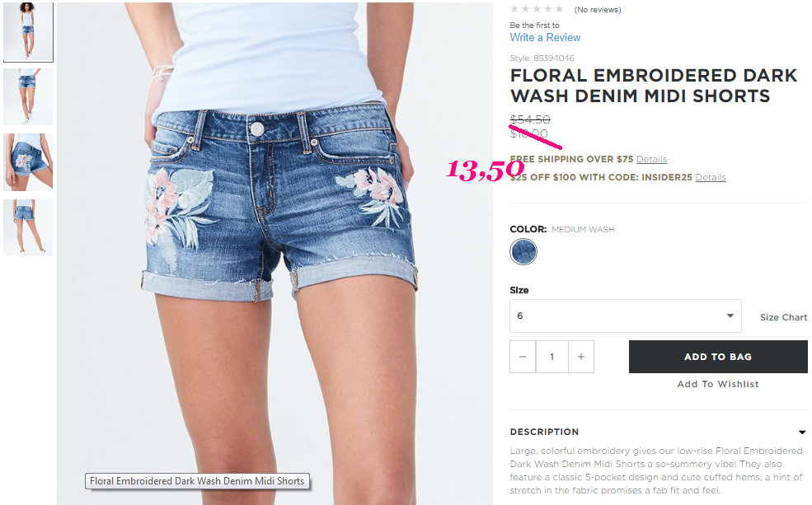Screen dimensions: 812x505
Task: Click the star rating icons
Action: click(x=537, y=9)
